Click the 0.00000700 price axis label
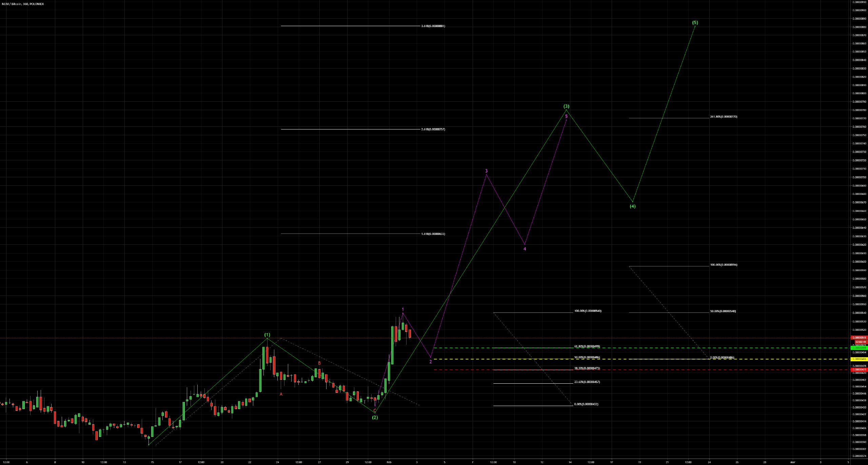The image size is (868, 465). tap(860, 177)
